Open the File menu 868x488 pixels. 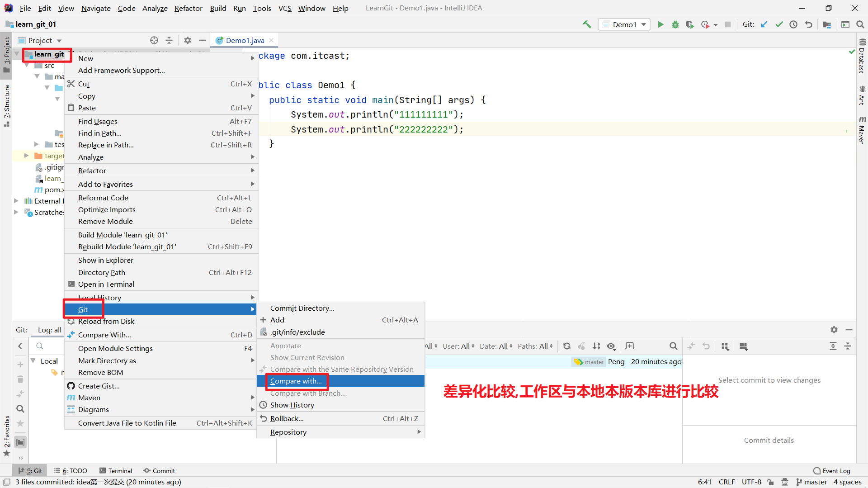point(25,8)
